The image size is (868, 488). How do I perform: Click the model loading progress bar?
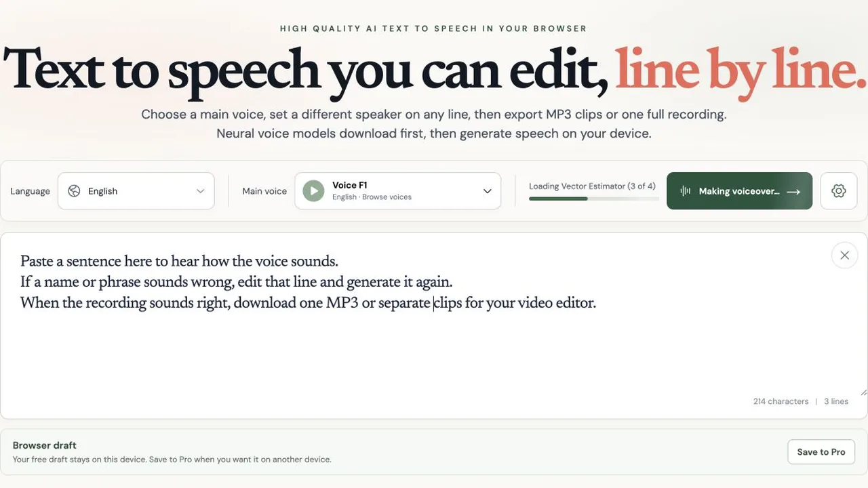click(x=593, y=199)
